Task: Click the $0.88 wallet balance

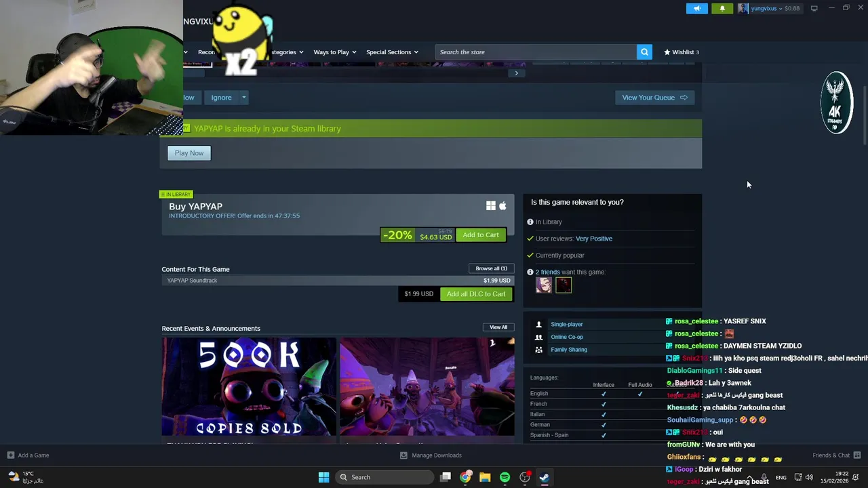Action: click(x=792, y=9)
